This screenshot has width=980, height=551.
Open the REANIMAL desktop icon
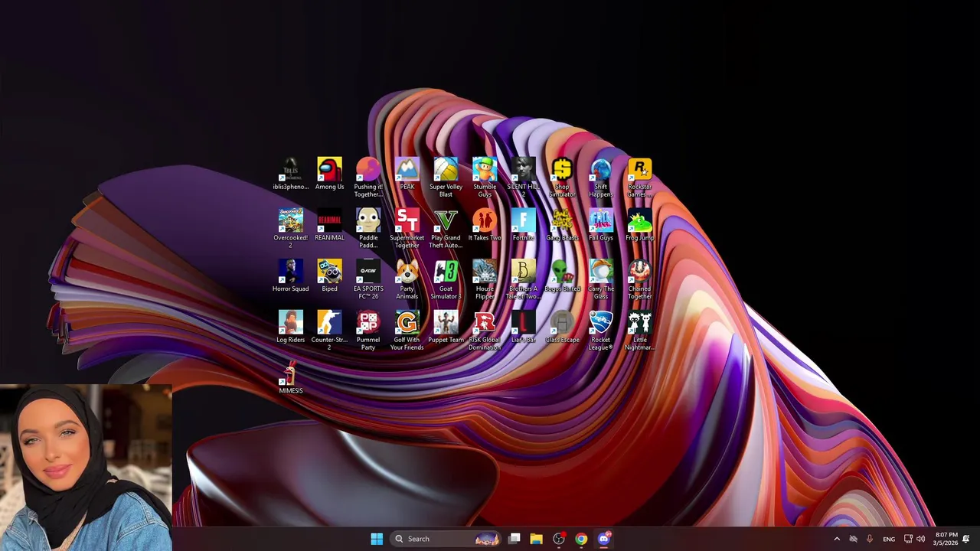[x=329, y=225]
